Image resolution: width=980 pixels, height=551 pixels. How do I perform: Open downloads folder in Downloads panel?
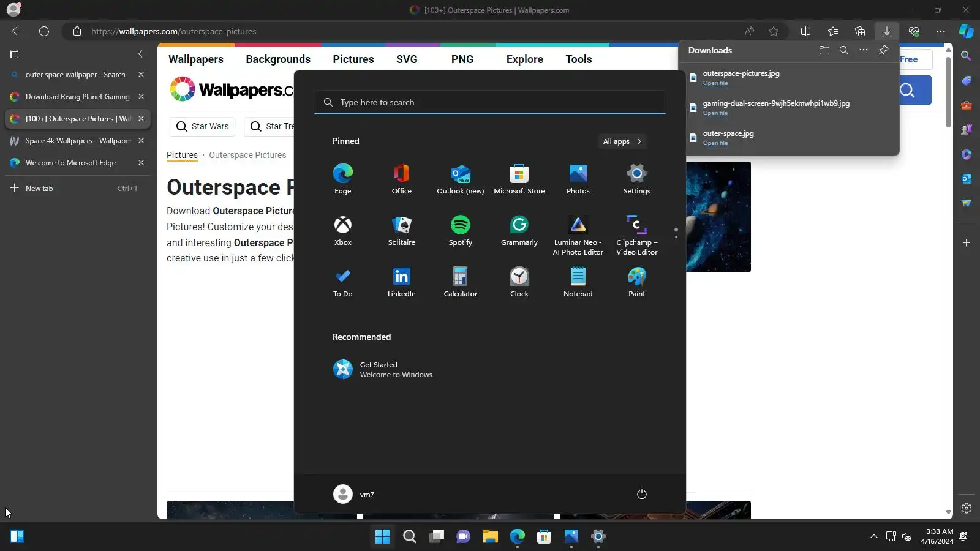[824, 50]
